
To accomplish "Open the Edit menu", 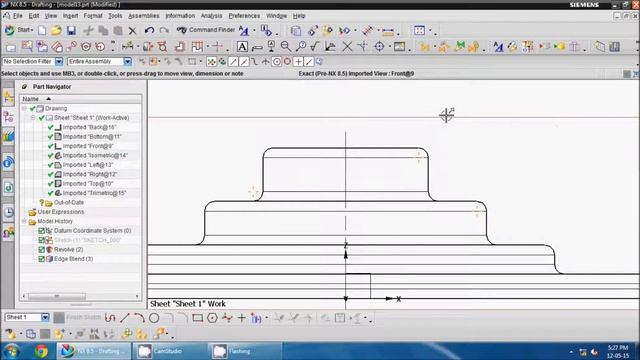I will click(34, 16).
